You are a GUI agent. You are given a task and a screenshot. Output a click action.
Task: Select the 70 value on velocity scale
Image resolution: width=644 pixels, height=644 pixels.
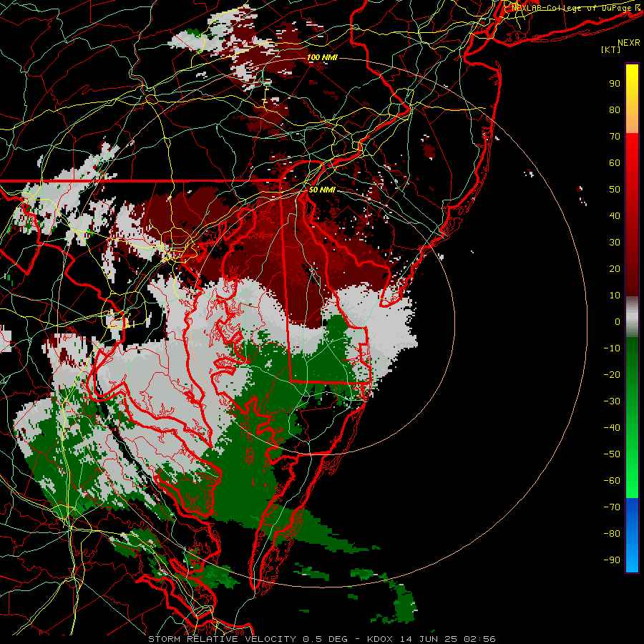tap(615, 137)
